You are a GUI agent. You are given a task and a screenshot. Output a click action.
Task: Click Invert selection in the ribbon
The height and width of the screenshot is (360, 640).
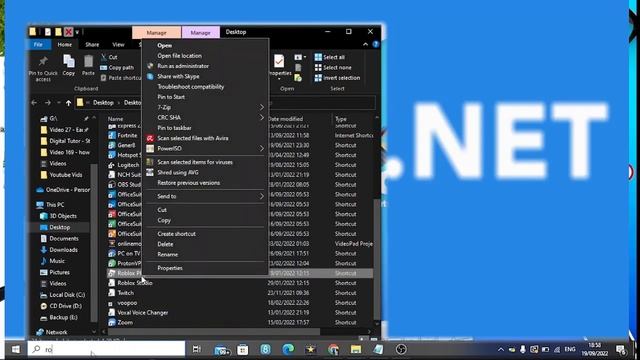click(337, 78)
